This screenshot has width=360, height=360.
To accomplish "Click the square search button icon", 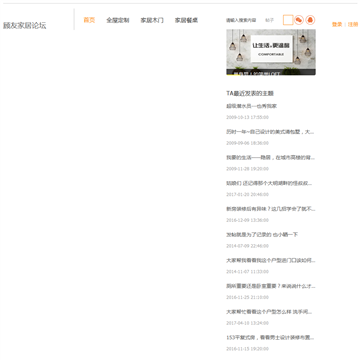I will [288, 20].
